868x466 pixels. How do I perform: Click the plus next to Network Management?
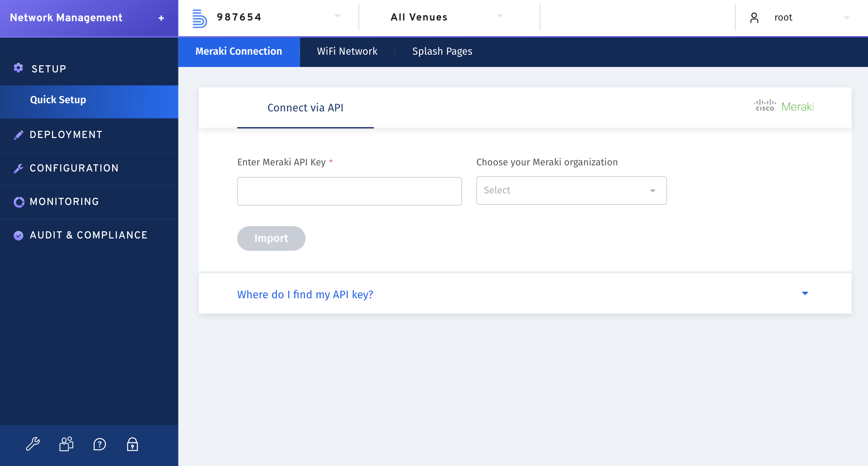[x=161, y=18]
